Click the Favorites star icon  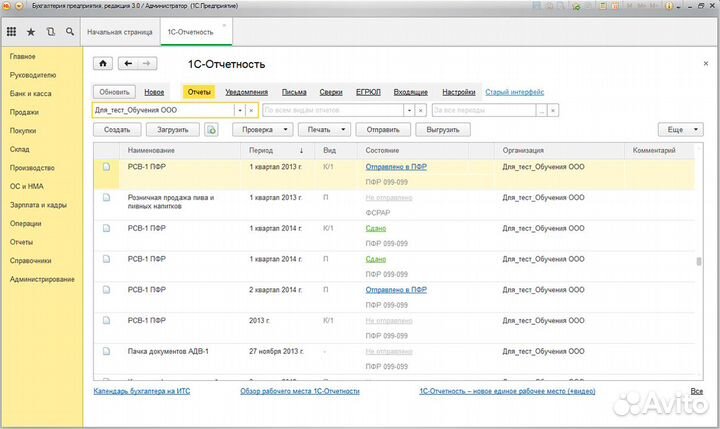coord(31,32)
